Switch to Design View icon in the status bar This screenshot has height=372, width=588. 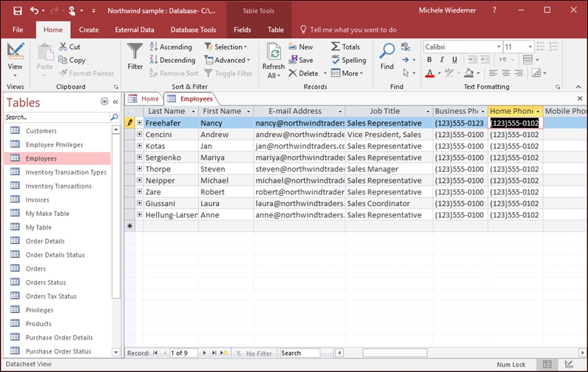pyautogui.click(x=569, y=364)
